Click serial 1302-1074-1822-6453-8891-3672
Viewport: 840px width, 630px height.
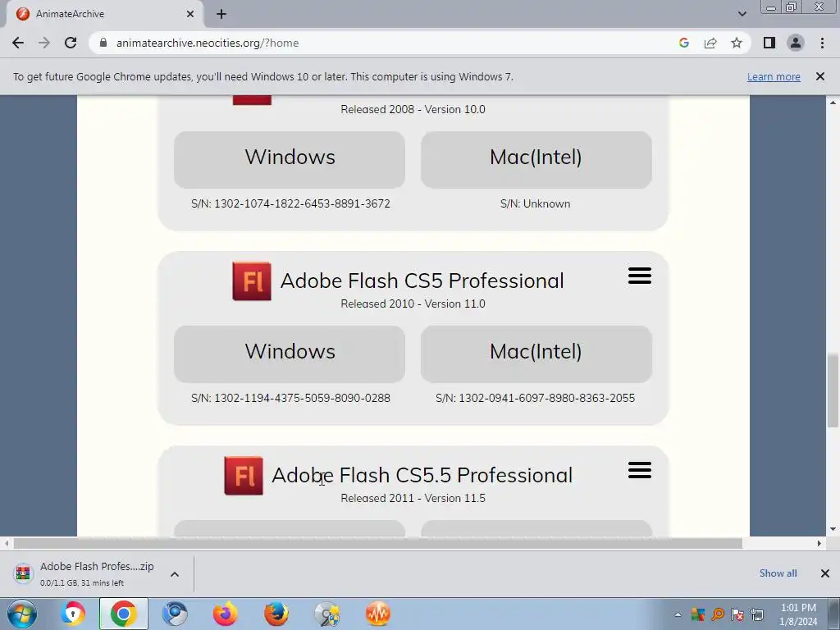302,203
